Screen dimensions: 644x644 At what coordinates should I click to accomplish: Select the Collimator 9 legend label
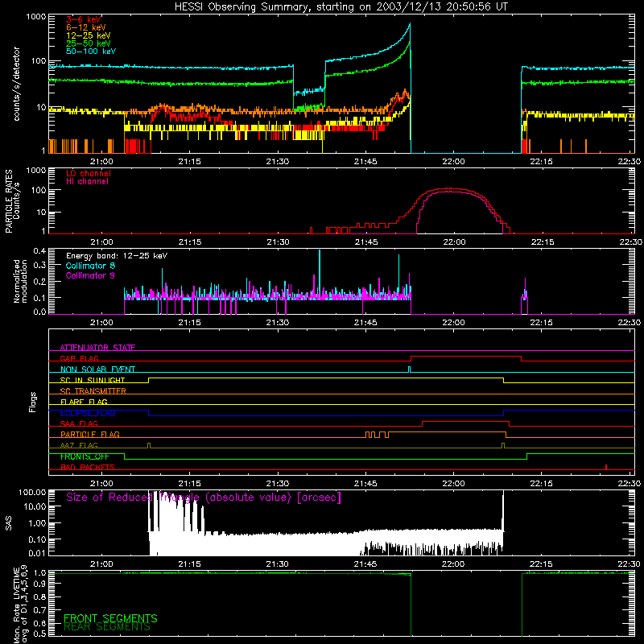coord(90,275)
